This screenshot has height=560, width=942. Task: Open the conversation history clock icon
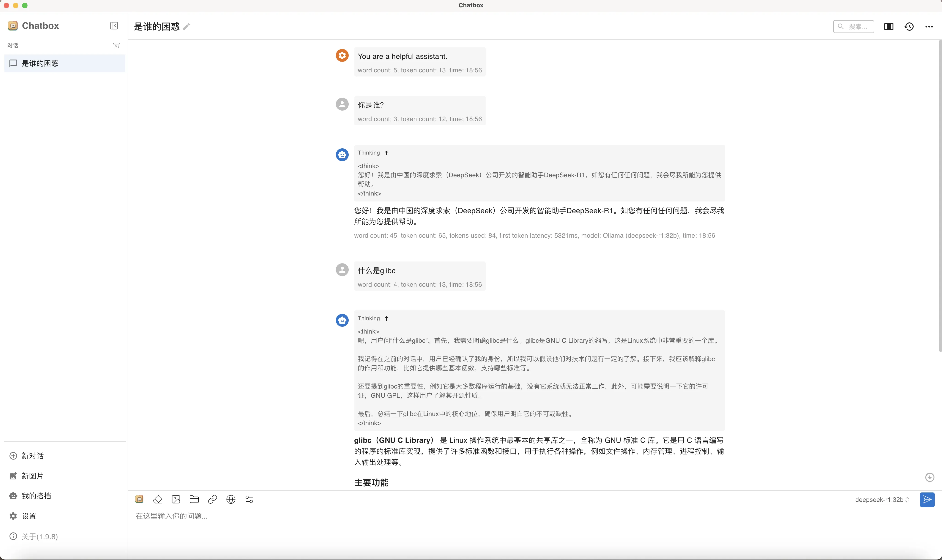[x=909, y=26]
